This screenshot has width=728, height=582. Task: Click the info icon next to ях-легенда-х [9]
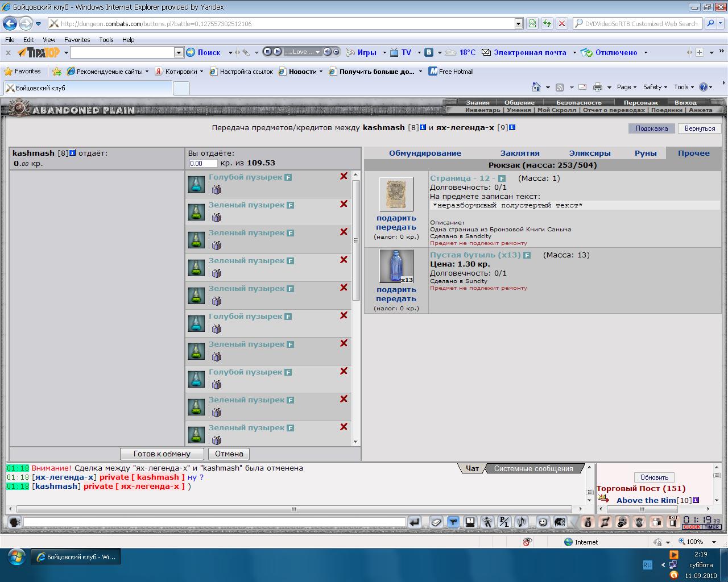(x=512, y=127)
